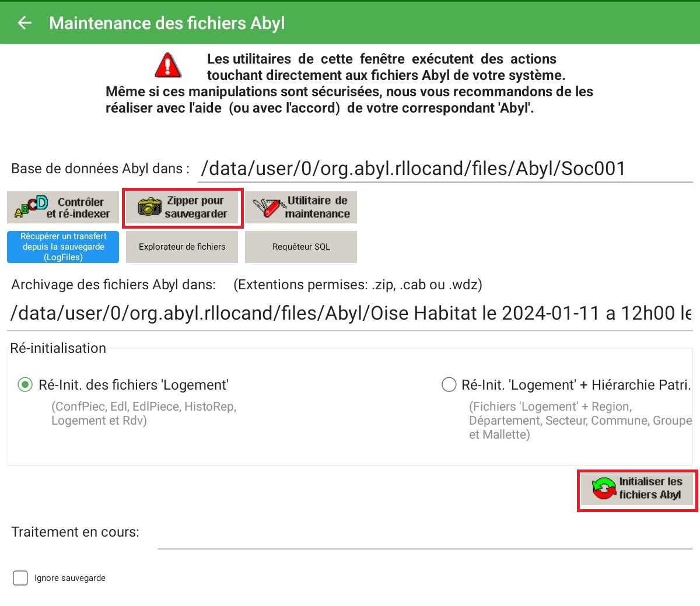Open the 'Explorateur de fichiers' button
This screenshot has height=606, width=700.
(x=182, y=247)
